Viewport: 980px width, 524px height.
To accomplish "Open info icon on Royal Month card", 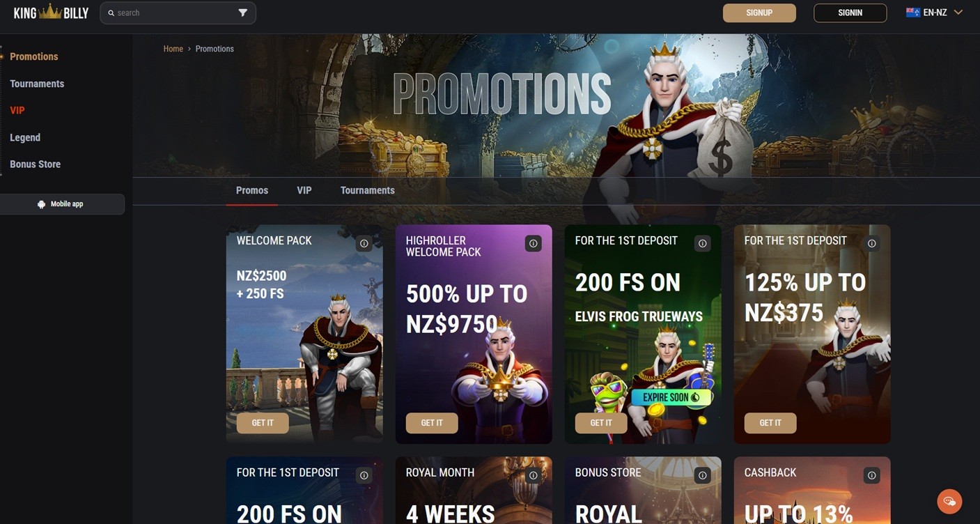I will [533, 475].
